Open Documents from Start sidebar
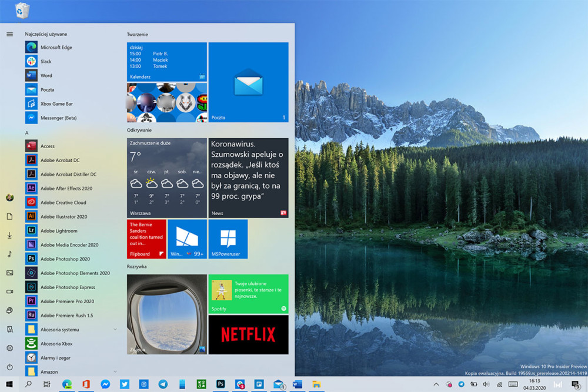588x392 pixels. (x=10, y=216)
